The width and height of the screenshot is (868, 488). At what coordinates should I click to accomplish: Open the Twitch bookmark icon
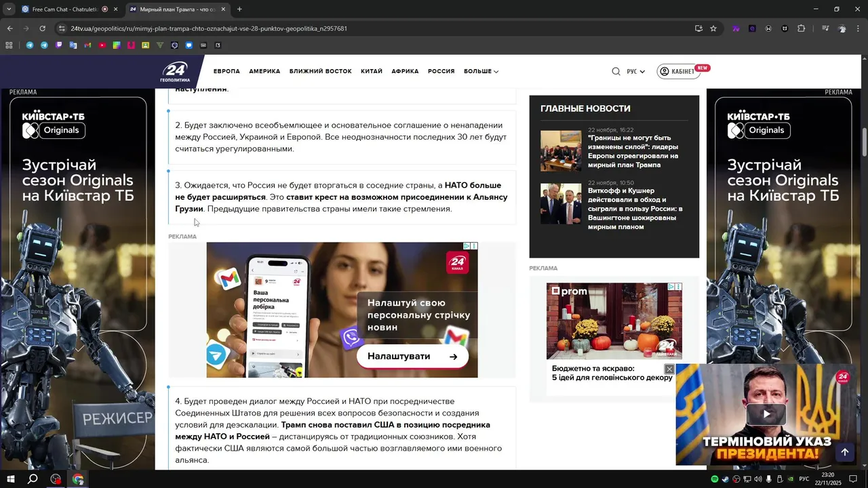(x=59, y=45)
